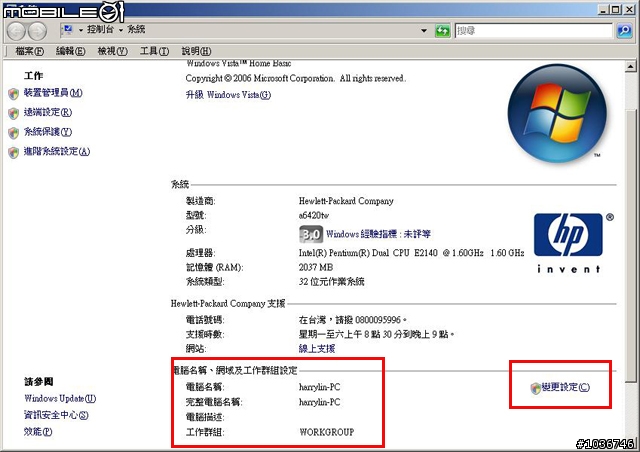Open 效能(P) link

point(38,432)
